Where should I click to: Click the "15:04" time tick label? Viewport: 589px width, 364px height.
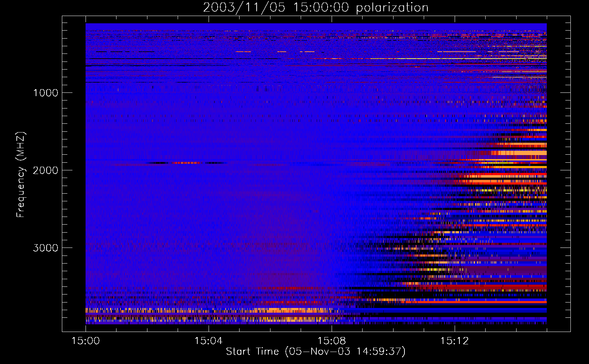coord(209,341)
